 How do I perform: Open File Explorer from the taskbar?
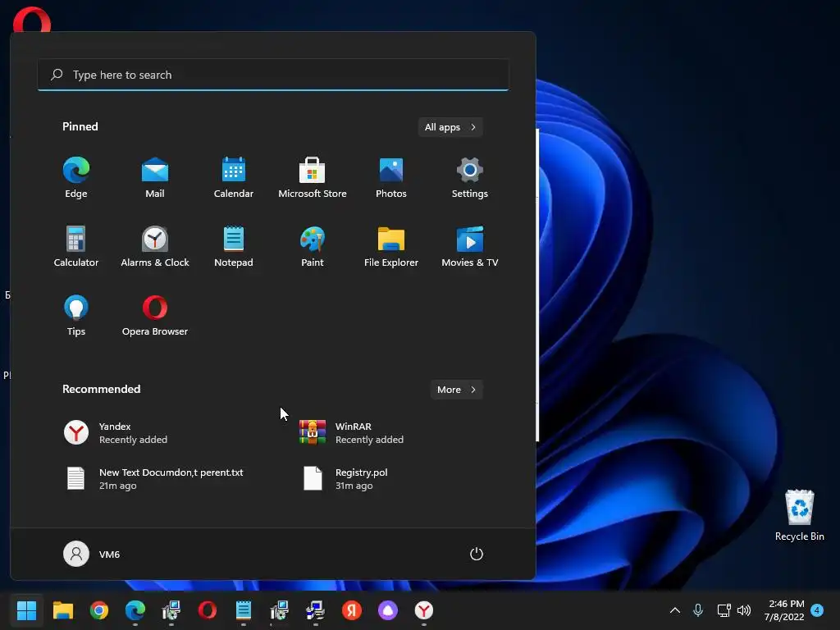[x=62, y=610]
